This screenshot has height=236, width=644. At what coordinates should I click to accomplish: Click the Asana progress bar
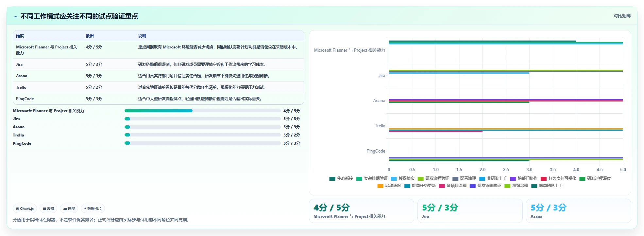[203, 127]
